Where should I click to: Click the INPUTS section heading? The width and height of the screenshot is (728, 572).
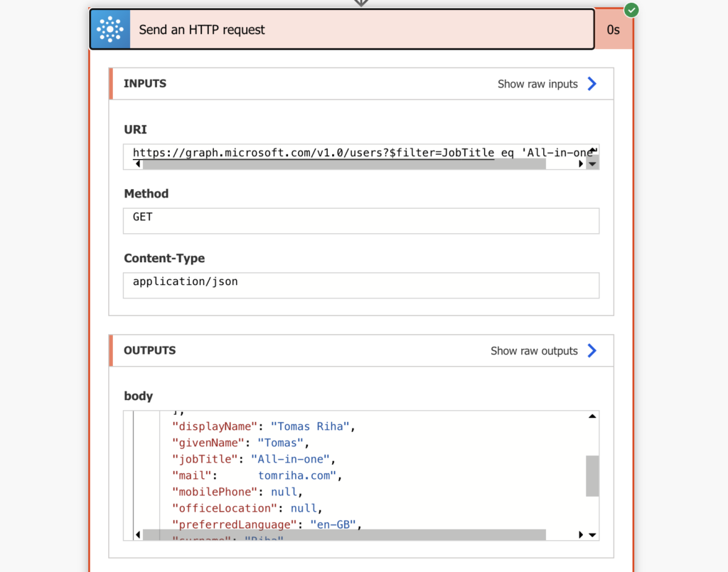click(145, 84)
